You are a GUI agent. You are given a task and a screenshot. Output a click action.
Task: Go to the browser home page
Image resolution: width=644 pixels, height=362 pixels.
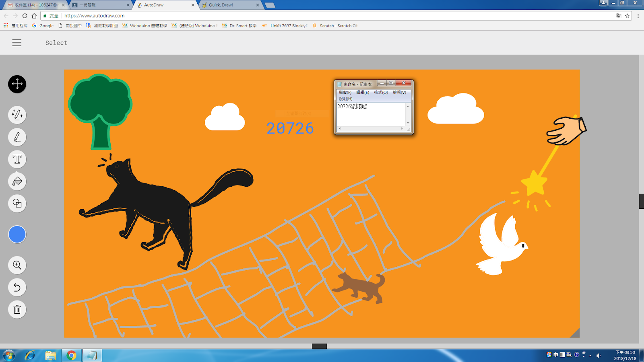34,16
